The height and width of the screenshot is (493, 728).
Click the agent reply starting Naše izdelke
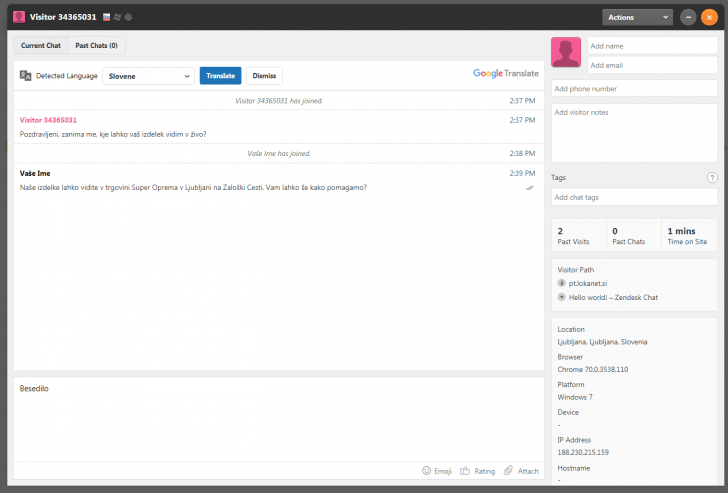coord(193,188)
